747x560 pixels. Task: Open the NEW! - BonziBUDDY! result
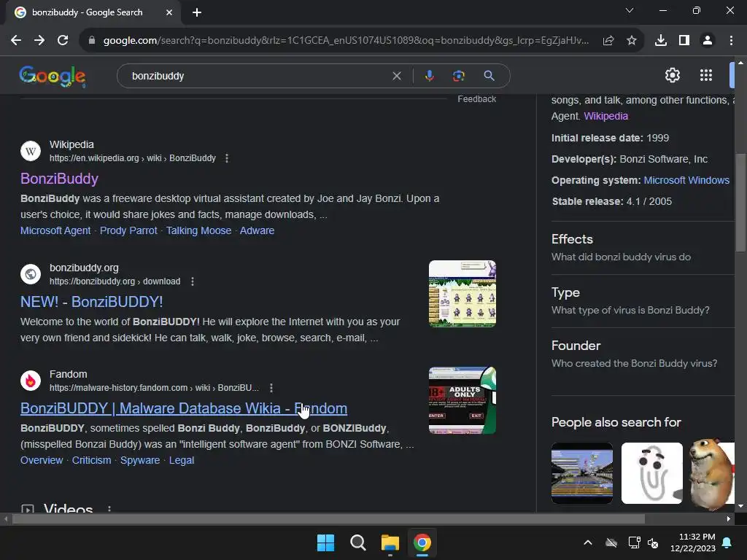tap(91, 302)
